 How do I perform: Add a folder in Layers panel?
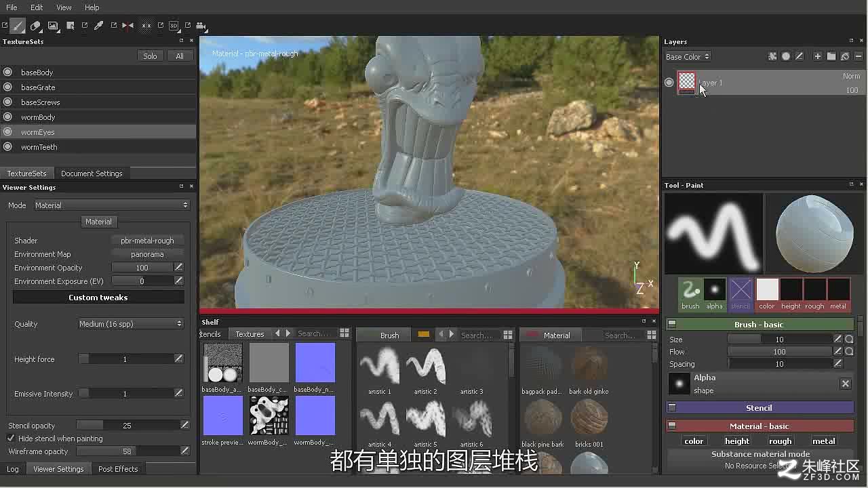831,56
